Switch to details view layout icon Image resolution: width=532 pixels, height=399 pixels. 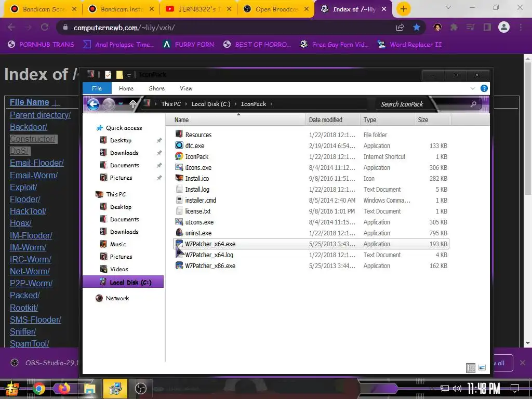[x=471, y=368]
